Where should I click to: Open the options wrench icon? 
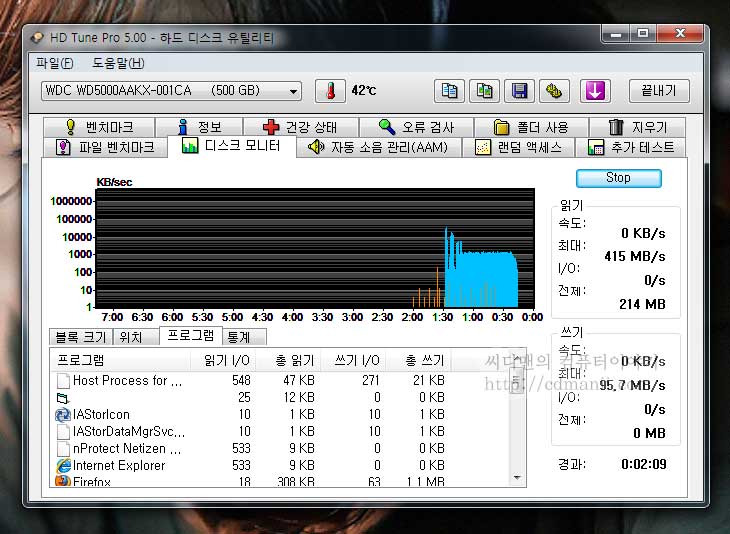(x=554, y=90)
